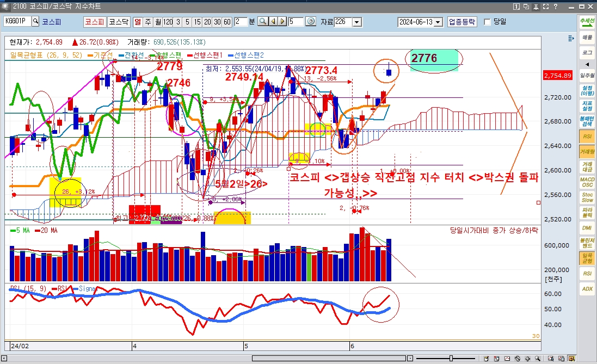Image resolution: width=597 pixels, height=364 pixels.
Task: Click the left arrow chart shift icon
Action: point(273,22)
